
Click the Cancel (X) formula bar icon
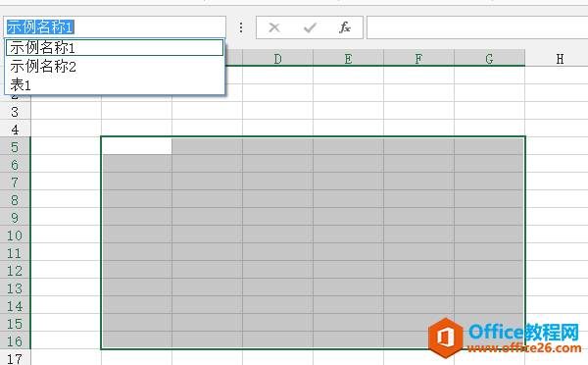pyautogui.click(x=274, y=27)
